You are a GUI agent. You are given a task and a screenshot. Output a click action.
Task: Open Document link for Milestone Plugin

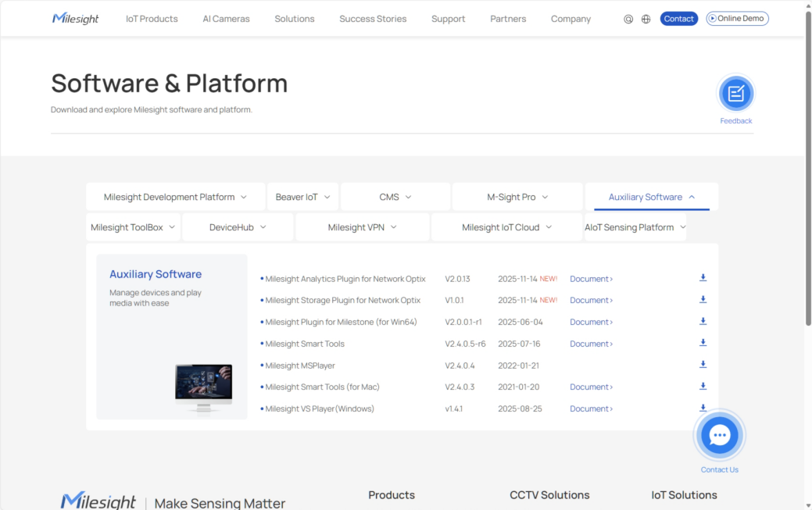pyautogui.click(x=591, y=322)
